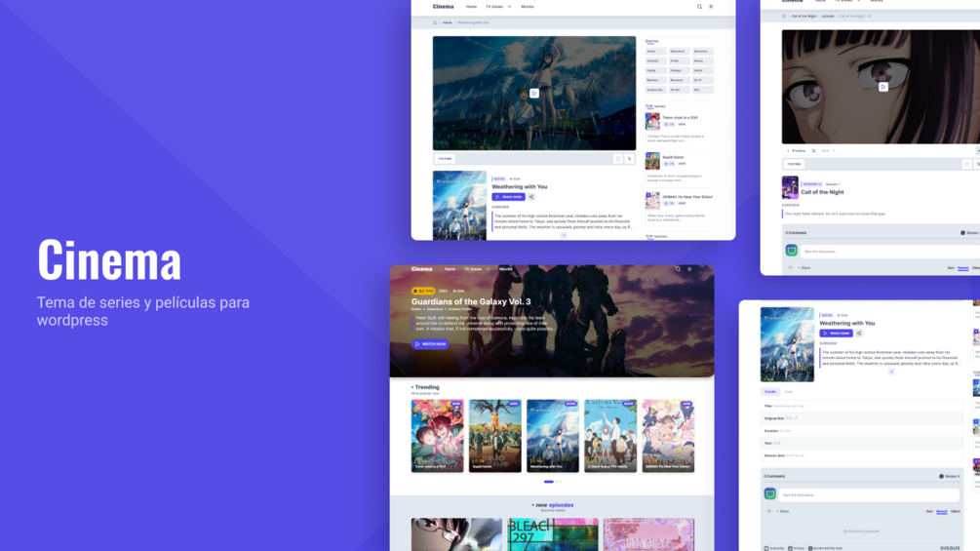Viewport: 980px width, 551px height.
Task: Click Watch trailer in bottom-right movie mockup
Action: click(837, 334)
